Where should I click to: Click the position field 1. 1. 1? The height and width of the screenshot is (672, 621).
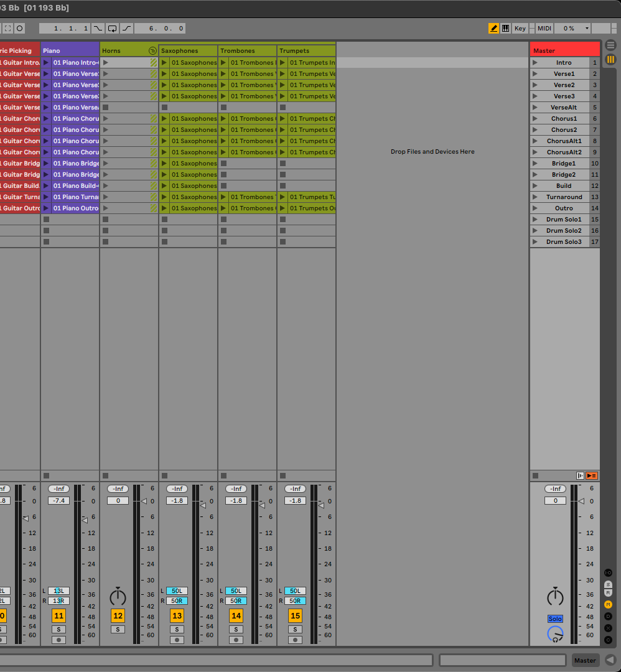tap(65, 28)
